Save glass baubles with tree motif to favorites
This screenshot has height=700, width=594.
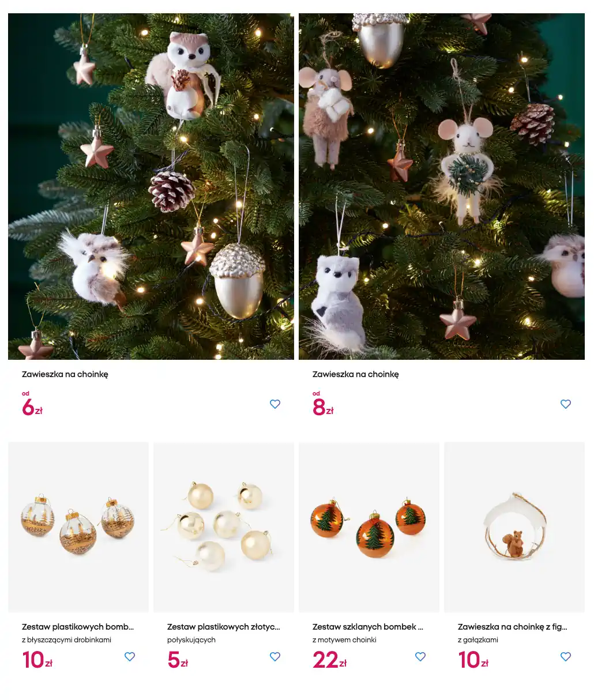click(x=420, y=657)
